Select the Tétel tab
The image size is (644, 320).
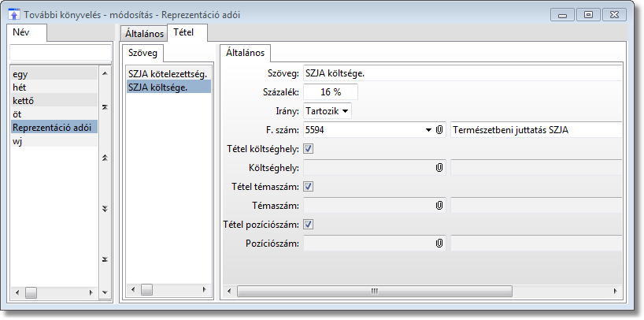[x=187, y=33]
